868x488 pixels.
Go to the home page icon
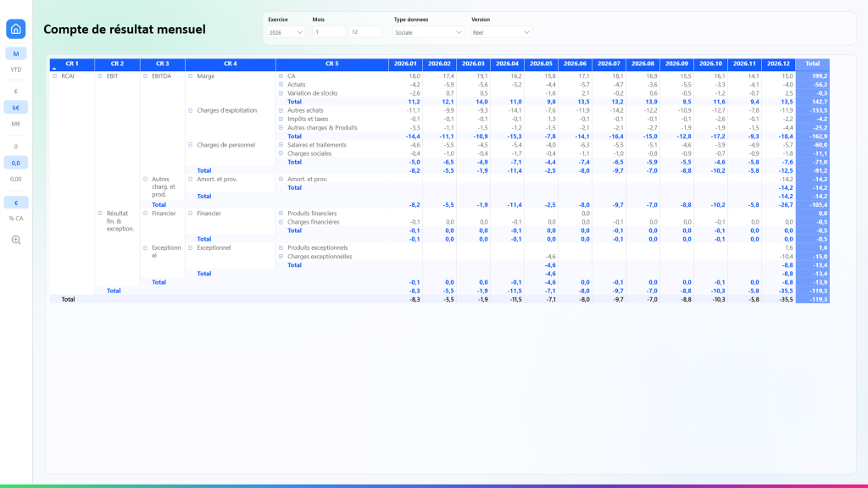[15, 30]
